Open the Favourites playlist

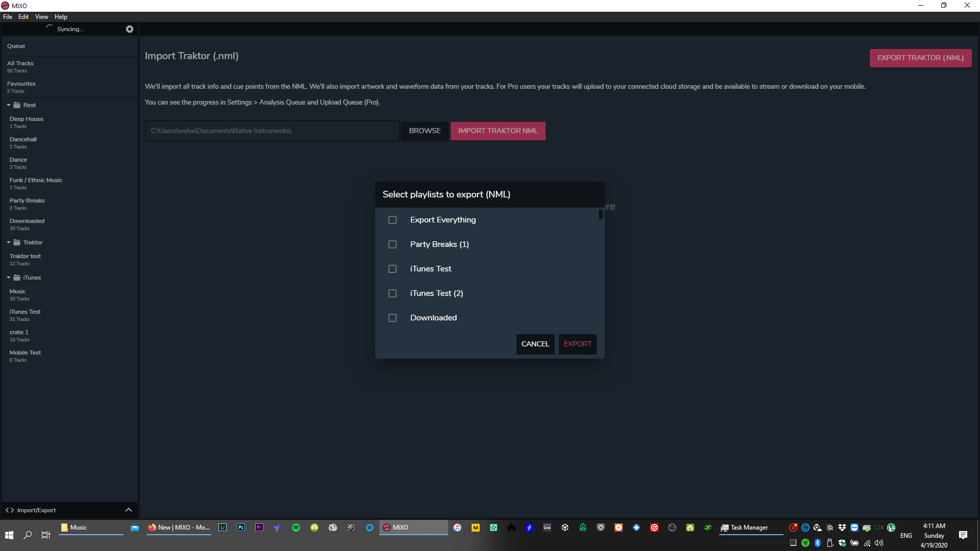point(70,87)
